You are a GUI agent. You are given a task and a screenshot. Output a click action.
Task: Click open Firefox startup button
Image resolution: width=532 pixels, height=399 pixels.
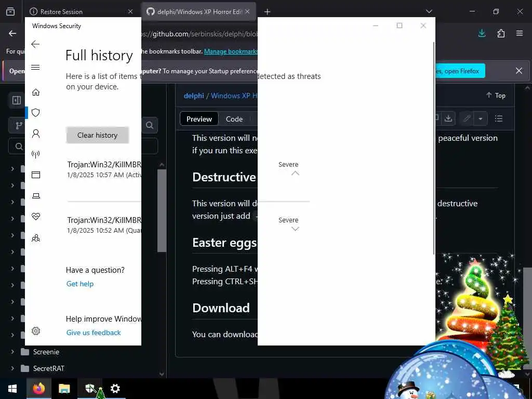(460, 71)
